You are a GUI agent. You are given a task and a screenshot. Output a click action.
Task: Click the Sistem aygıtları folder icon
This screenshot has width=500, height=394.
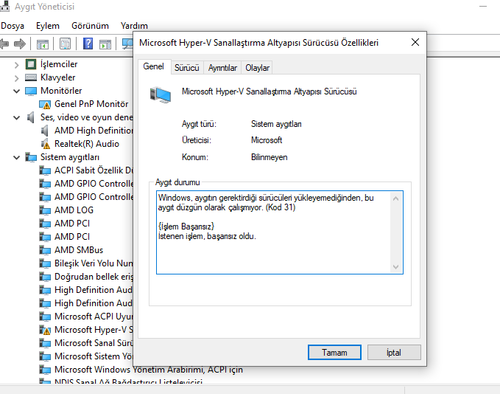coord(31,157)
